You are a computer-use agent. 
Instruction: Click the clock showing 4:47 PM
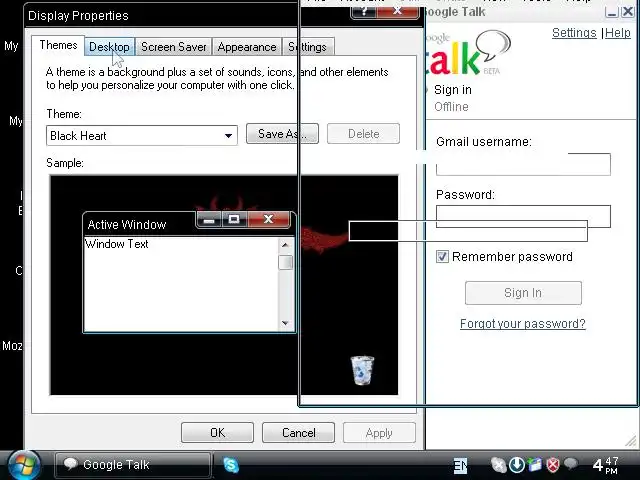coord(606,465)
